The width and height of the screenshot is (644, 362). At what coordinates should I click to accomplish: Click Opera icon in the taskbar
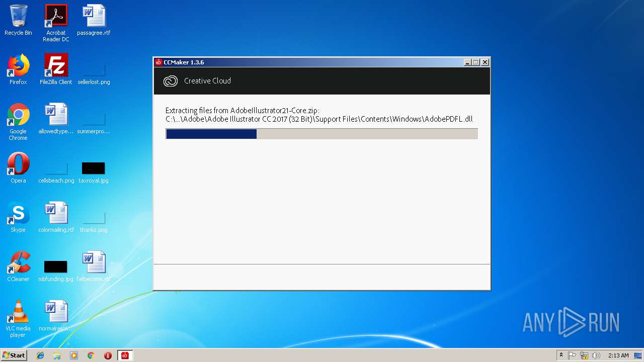pos(108,355)
